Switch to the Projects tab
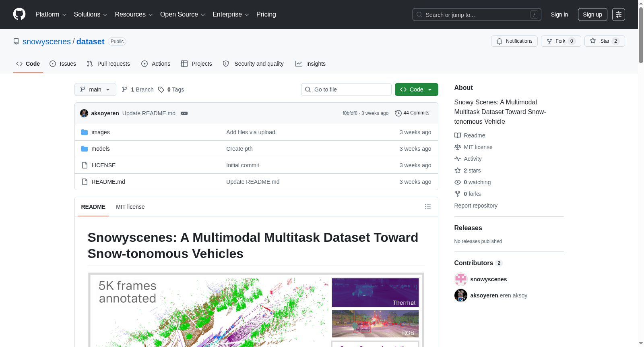The width and height of the screenshot is (644, 347). pyautogui.click(x=196, y=64)
